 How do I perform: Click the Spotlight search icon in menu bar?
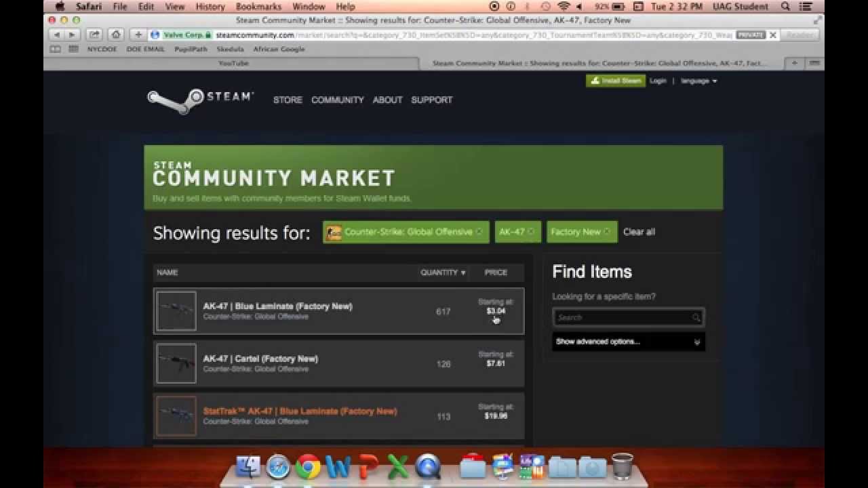785,6
